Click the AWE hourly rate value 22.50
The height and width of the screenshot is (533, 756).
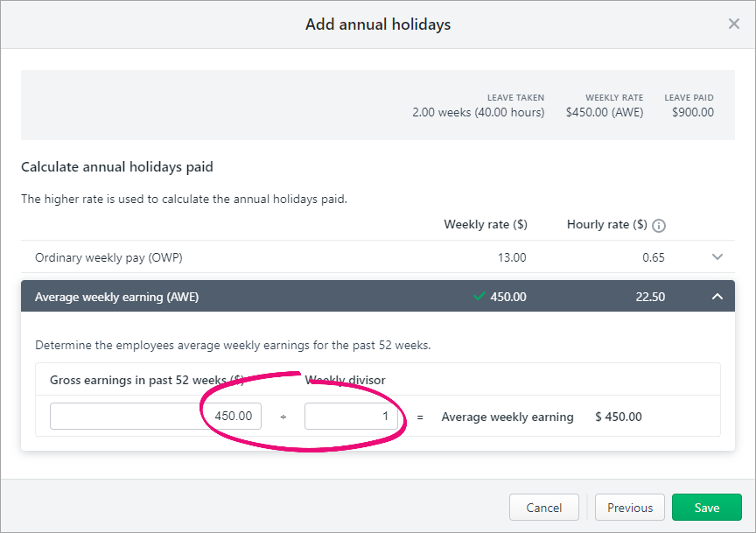(650, 297)
